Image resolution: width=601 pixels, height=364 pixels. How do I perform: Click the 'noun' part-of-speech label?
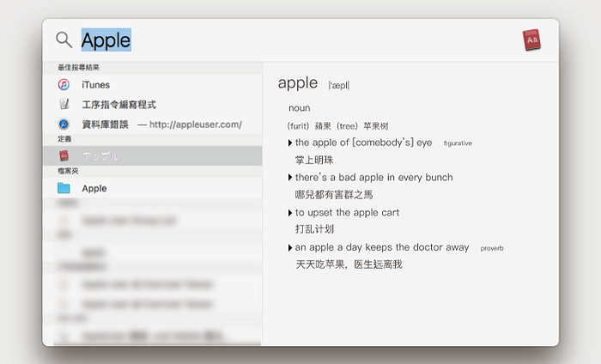click(300, 108)
